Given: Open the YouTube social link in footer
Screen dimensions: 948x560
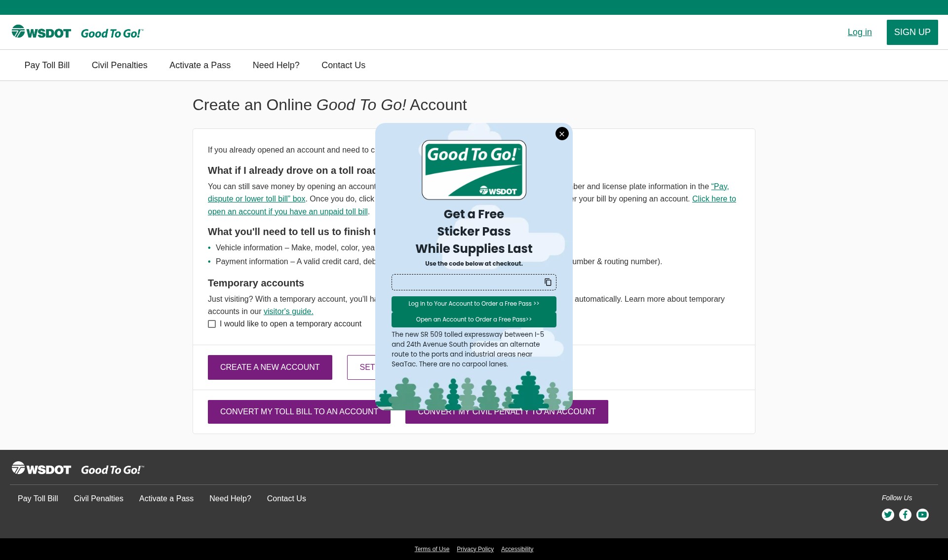Looking at the screenshot, I should click(x=922, y=515).
